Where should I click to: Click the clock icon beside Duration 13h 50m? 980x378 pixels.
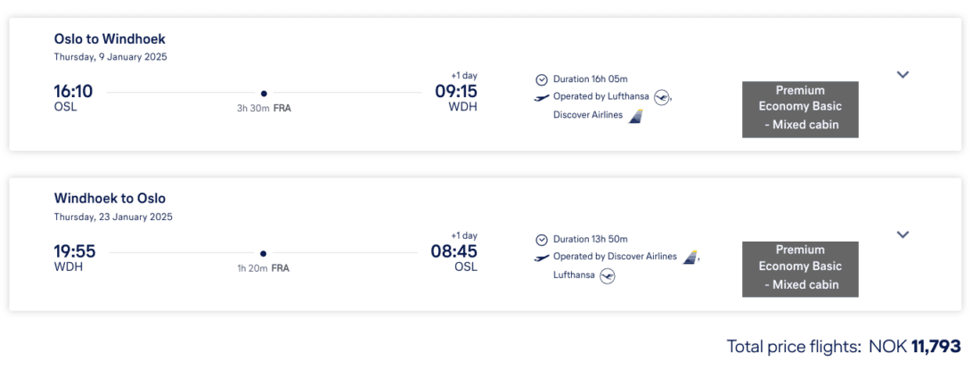(542, 239)
